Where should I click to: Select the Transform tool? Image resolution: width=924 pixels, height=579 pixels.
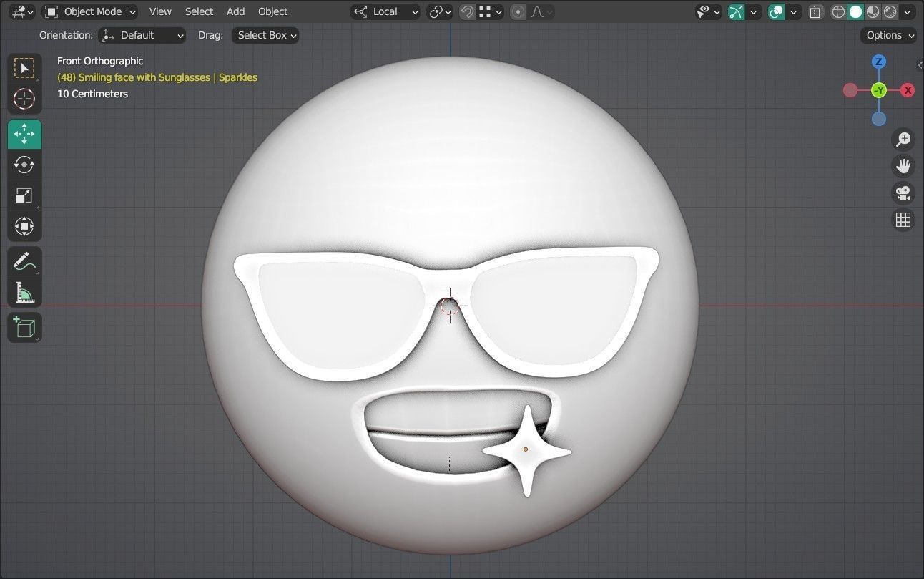24,226
